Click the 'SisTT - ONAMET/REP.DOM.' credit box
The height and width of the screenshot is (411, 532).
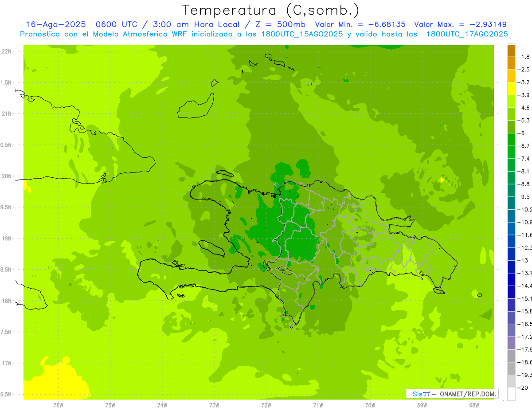(x=452, y=394)
